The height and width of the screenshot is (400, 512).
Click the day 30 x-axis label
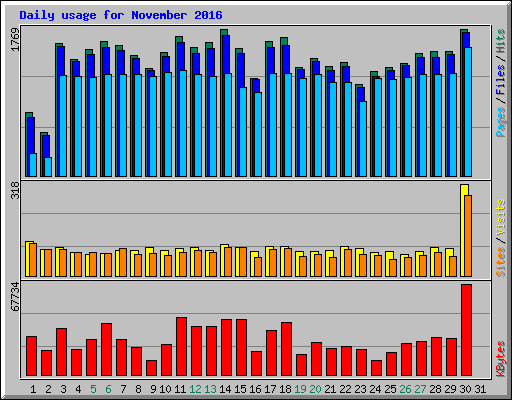click(x=465, y=389)
